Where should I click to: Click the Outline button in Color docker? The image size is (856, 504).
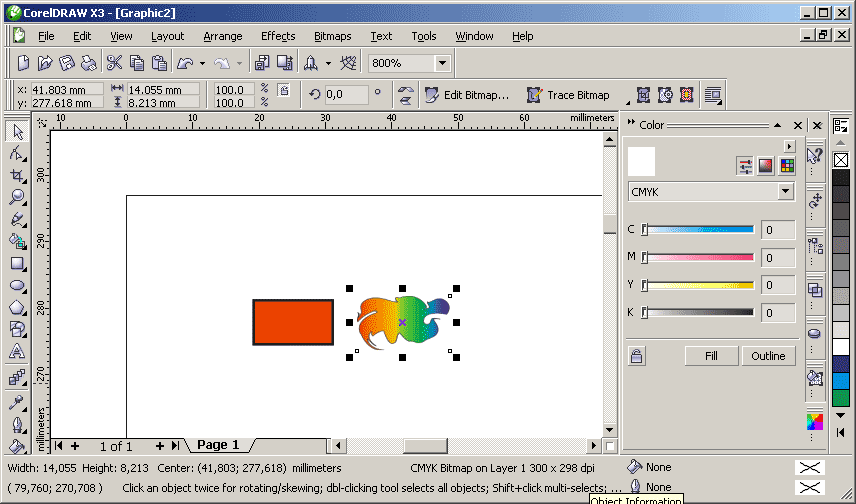click(x=768, y=356)
